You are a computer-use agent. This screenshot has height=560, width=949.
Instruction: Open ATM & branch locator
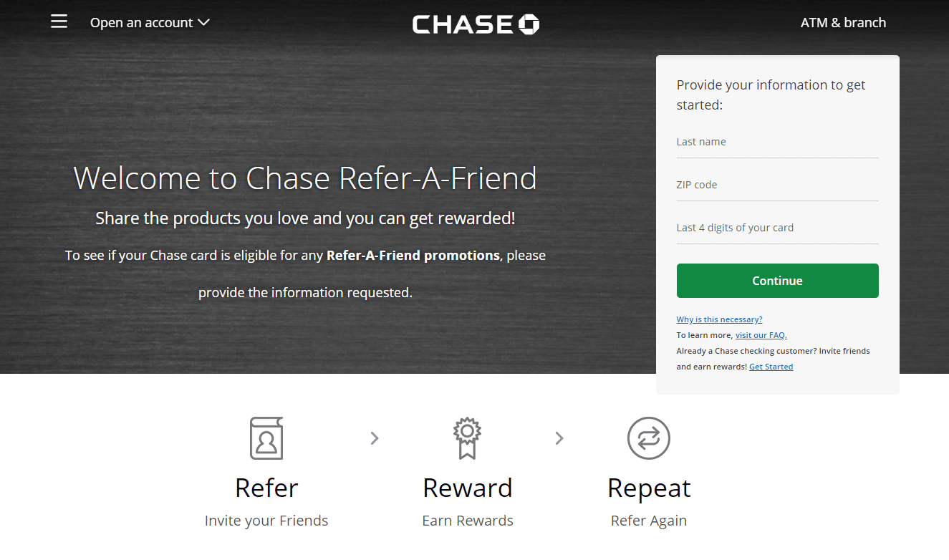coord(843,23)
